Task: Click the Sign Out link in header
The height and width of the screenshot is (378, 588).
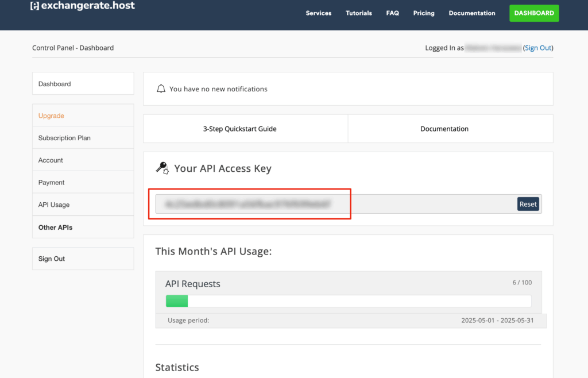Action: point(538,48)
